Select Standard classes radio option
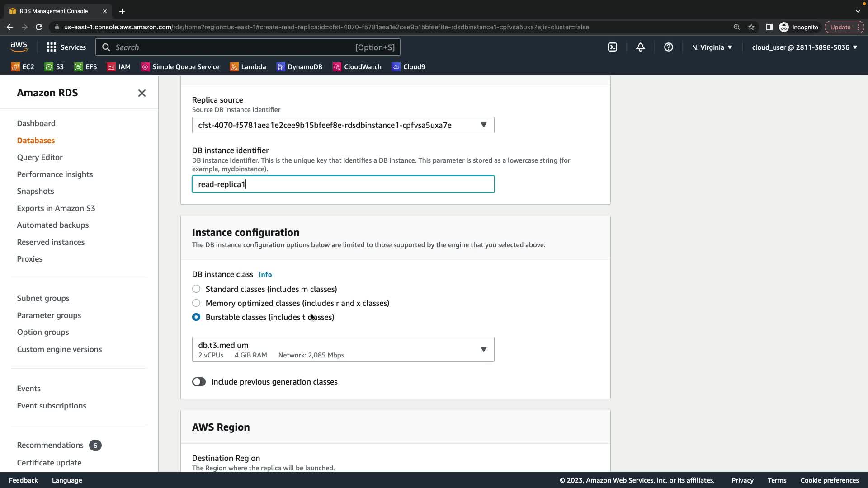Image resolution: width=868 pixels, height=488 pixels. pos(196,289)
